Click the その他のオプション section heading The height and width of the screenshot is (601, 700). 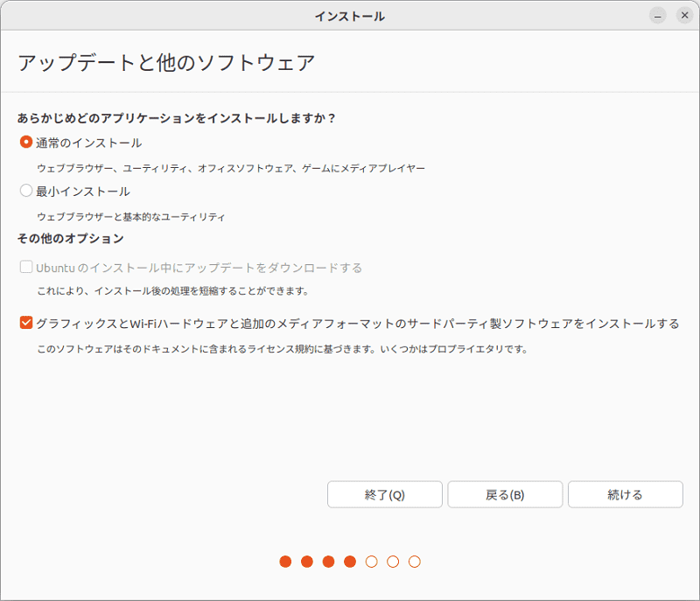71,239
